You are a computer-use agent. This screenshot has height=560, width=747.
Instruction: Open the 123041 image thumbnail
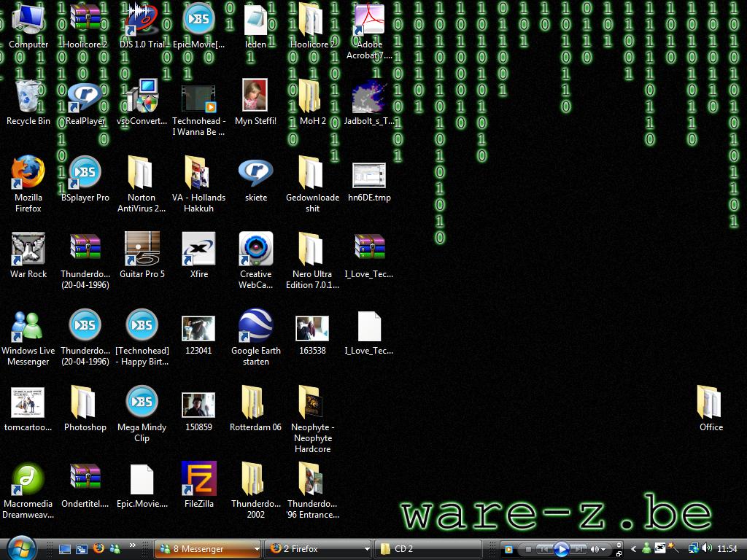(x=198, y=335)
